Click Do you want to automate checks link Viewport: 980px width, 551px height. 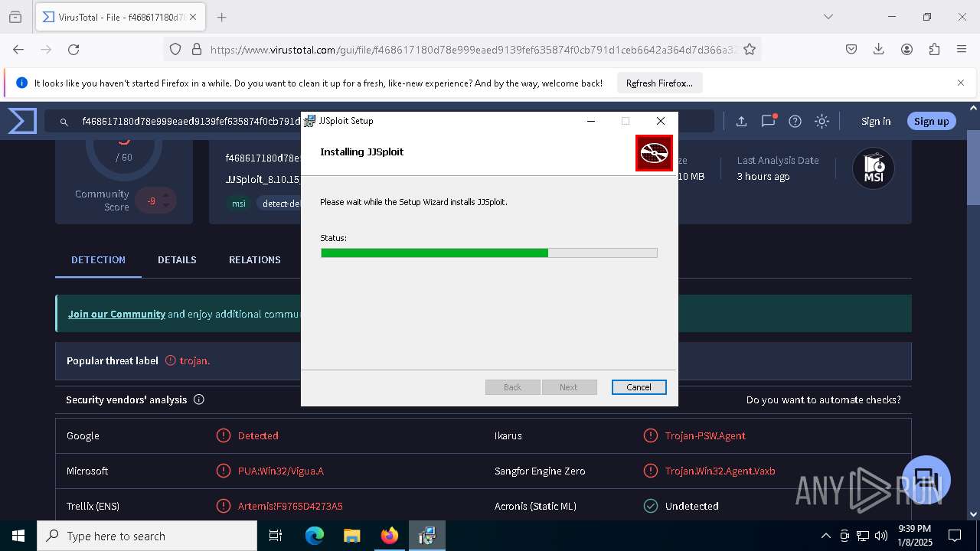point(823,399)
